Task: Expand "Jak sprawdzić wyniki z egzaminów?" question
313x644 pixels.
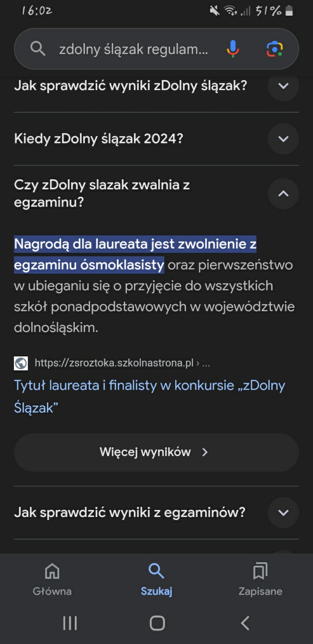Action: coord(283,512)
